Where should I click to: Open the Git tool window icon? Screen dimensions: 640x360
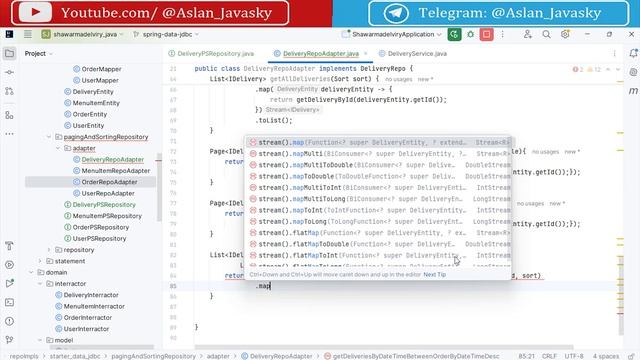point(9,340)
